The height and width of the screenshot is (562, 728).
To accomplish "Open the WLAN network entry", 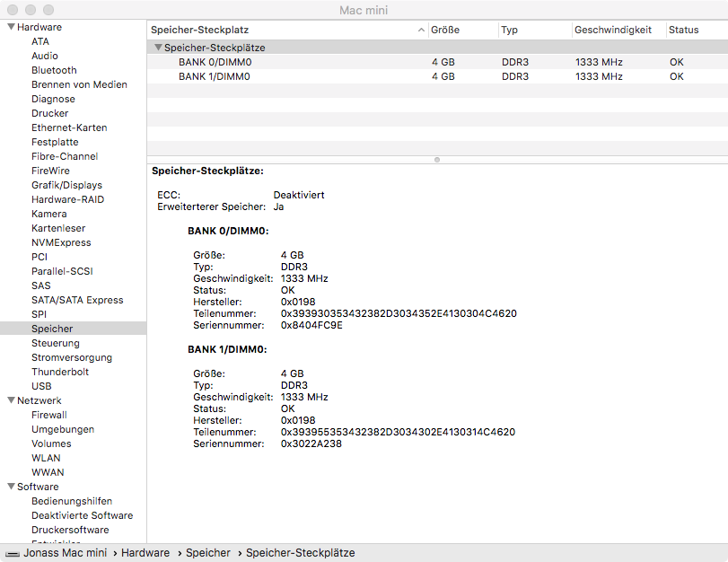I will pos(46,458).
